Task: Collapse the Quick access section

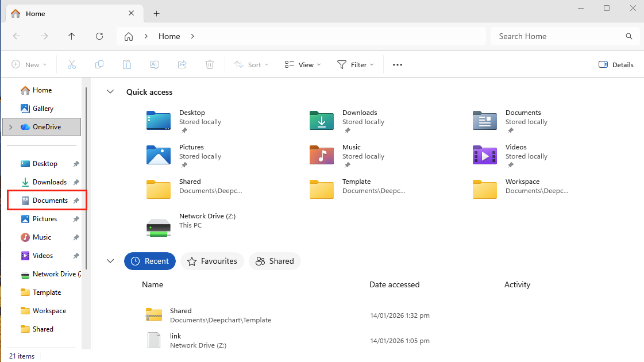Action: 110,92
